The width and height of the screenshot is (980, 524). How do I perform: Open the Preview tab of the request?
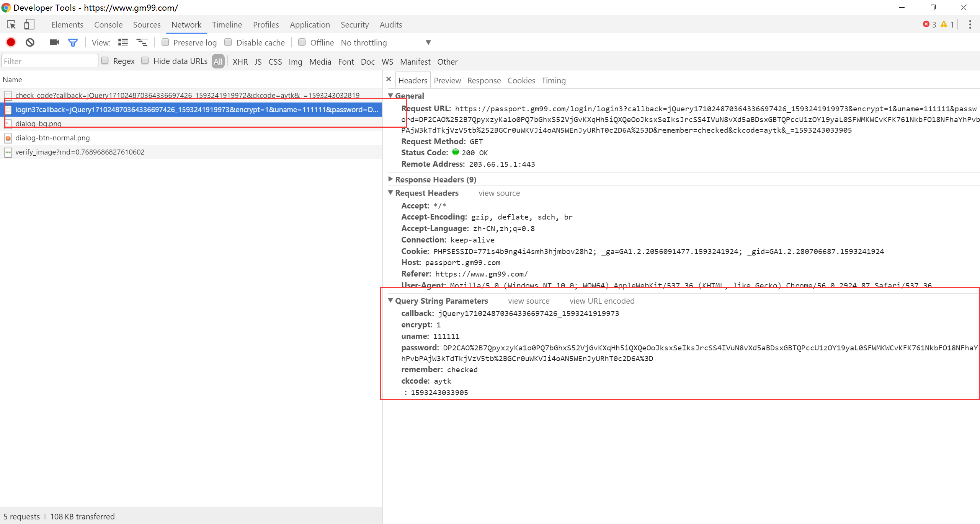point(447,80)
